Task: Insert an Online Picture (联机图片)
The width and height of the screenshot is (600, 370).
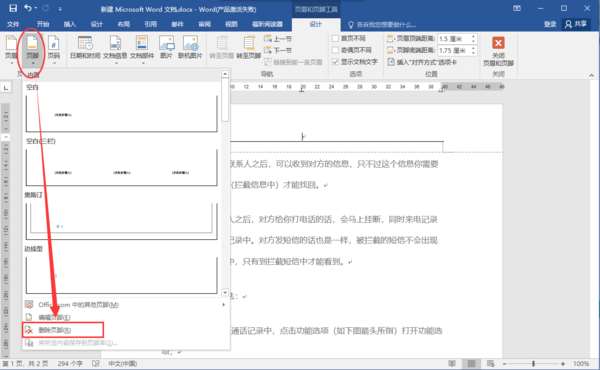Action: click(190, 48)
